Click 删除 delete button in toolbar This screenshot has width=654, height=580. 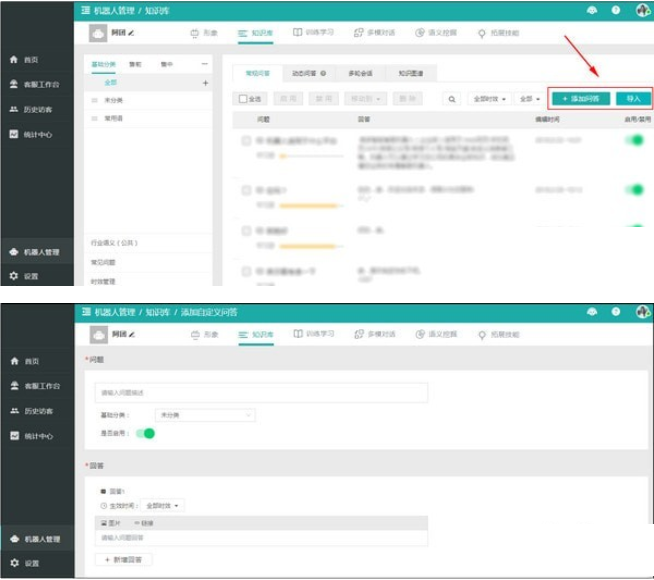pyautogui.click(x=407, y=99)
